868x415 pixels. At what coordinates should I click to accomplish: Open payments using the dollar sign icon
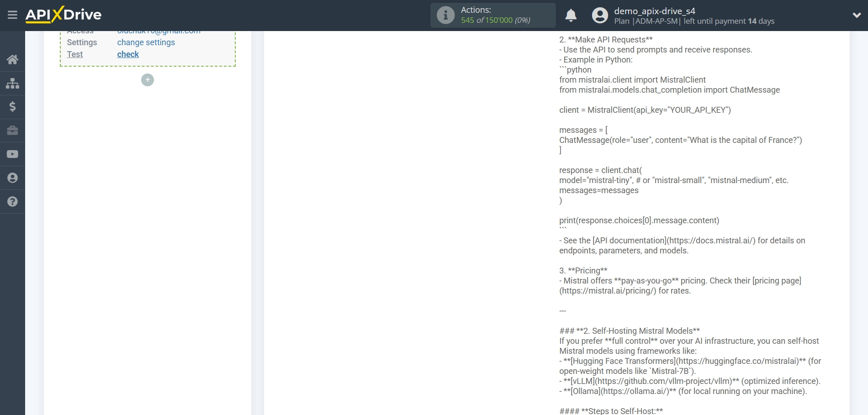12,107
